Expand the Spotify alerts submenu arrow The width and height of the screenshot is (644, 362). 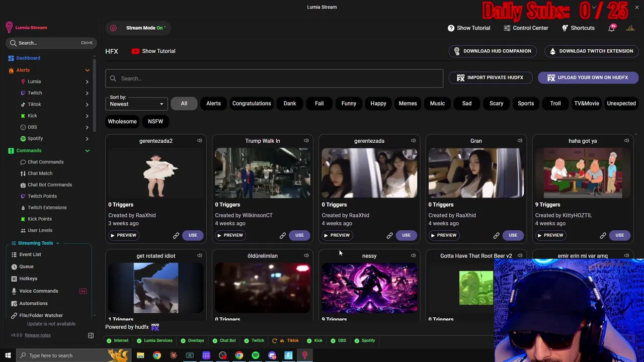(x=87, y=139)
